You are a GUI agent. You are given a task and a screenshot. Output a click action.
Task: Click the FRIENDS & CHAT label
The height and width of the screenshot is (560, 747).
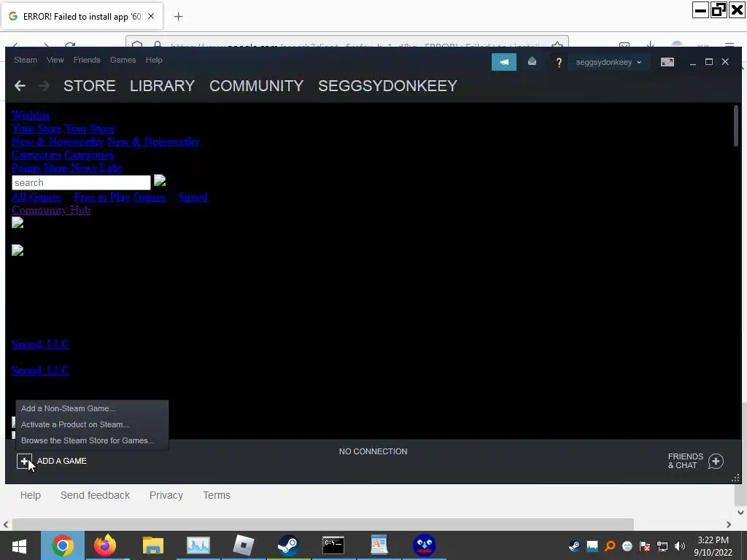pyautogui.click(x=686, y=461)
